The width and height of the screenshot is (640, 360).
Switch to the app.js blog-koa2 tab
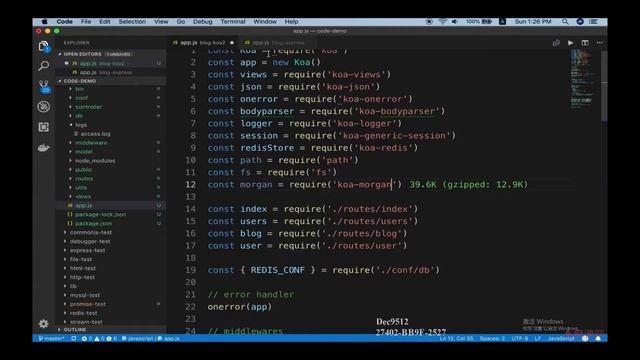203,43
